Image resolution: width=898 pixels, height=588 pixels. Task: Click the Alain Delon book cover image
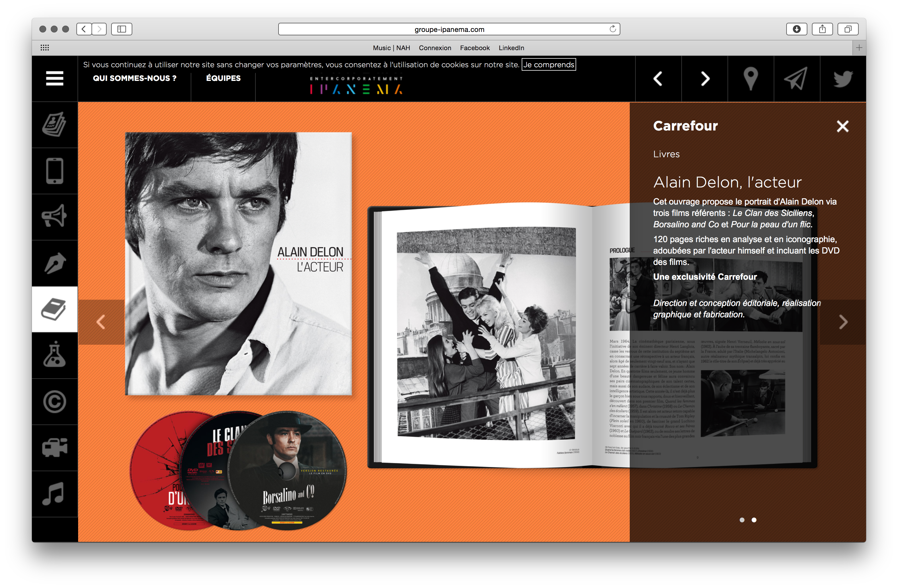[x=238, y=264]
